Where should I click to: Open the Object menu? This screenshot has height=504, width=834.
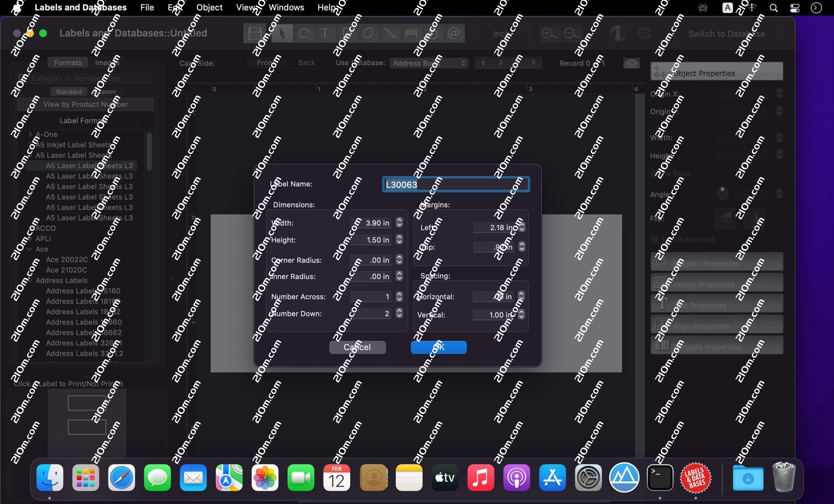[209, 7]
